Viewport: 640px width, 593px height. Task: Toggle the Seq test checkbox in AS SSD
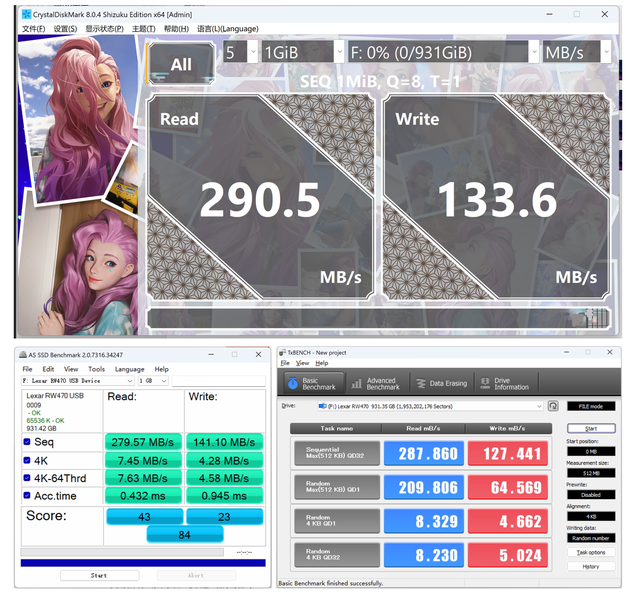tap(27, 442)
